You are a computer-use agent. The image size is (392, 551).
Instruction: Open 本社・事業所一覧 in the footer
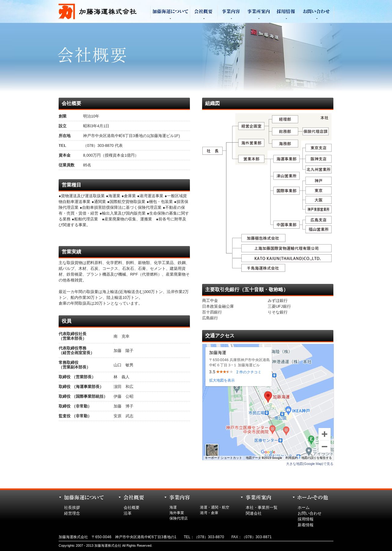pyautogui.click(x=262, y=508)
